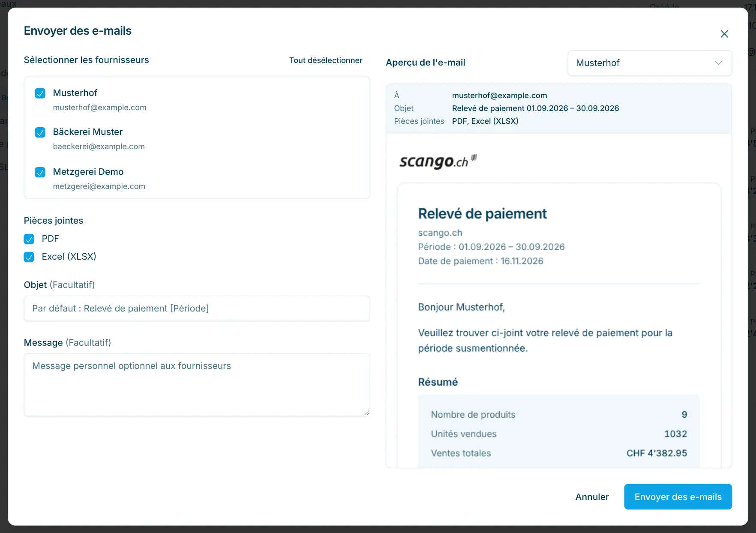756x533 pixels.
Task: Click the Date de paiement : 16.11.2026 line
Action: (x=480, y=261)
